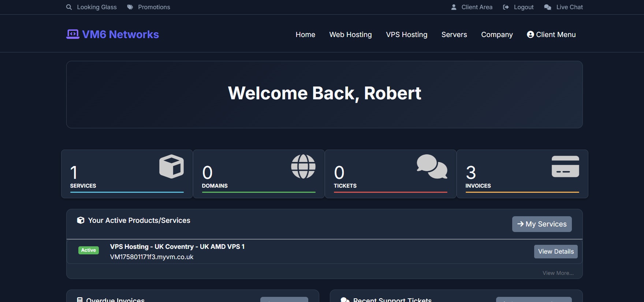
Task: Open the Client Area link
Action: [x=476, y=7]
